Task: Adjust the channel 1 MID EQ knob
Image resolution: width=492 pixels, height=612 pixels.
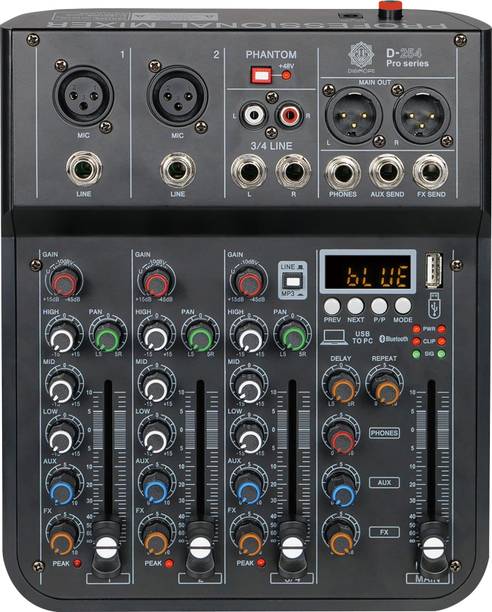Action: click(62, 388)
